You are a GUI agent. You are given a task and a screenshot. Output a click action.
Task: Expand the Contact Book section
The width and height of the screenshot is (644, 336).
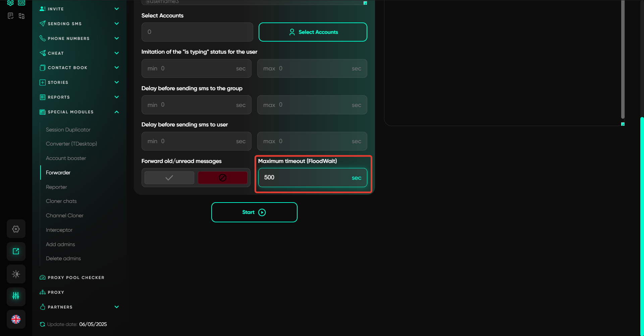[x=116, y=68]
